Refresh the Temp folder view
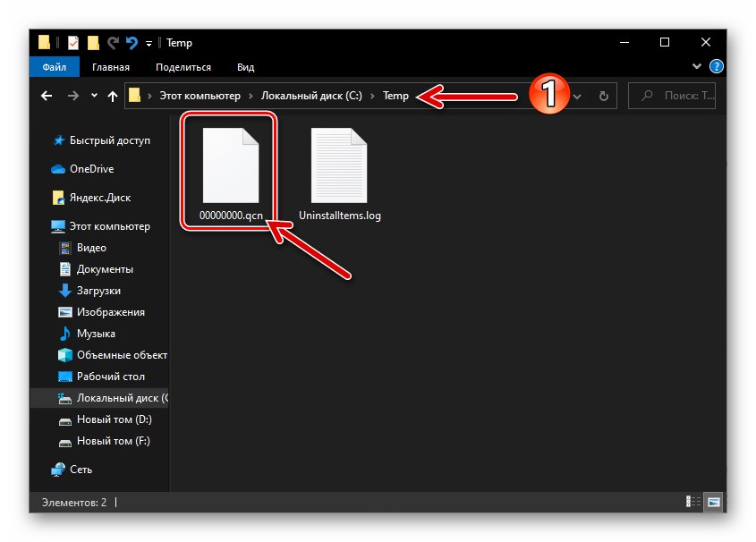Viewport: 756px width, 542px height. pyautogui.click(x=604, y=96)
